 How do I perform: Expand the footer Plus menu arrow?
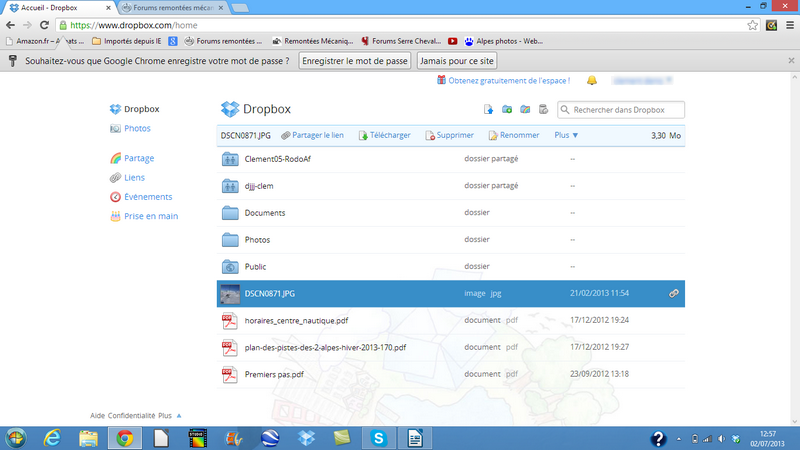pos(179,416)
